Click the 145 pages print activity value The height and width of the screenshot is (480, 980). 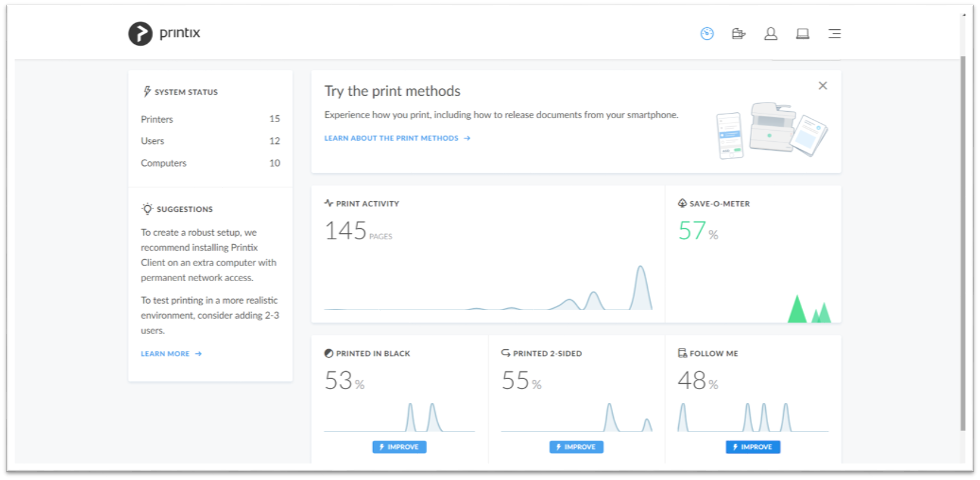[x=358, y=230]
